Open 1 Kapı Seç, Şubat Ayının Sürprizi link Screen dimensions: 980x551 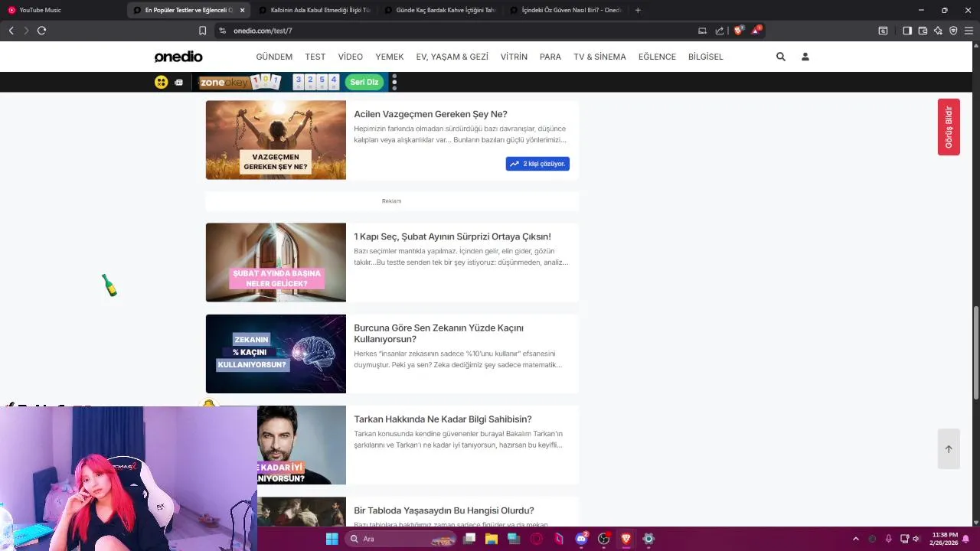coord(452,236)
